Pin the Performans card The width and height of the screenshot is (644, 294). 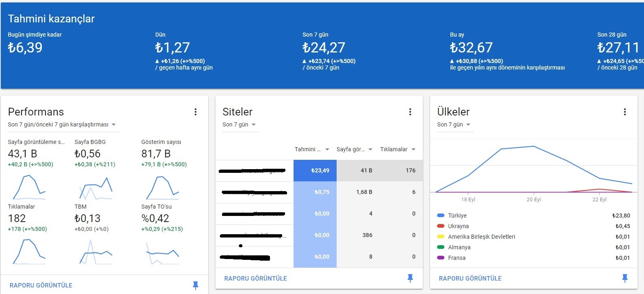(196, 285)
